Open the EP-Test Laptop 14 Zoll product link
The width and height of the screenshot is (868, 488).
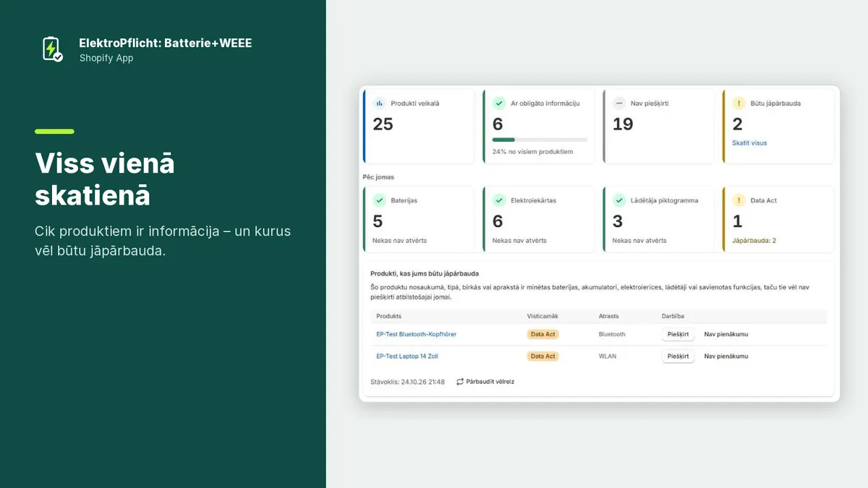click(x=407, y=356)
